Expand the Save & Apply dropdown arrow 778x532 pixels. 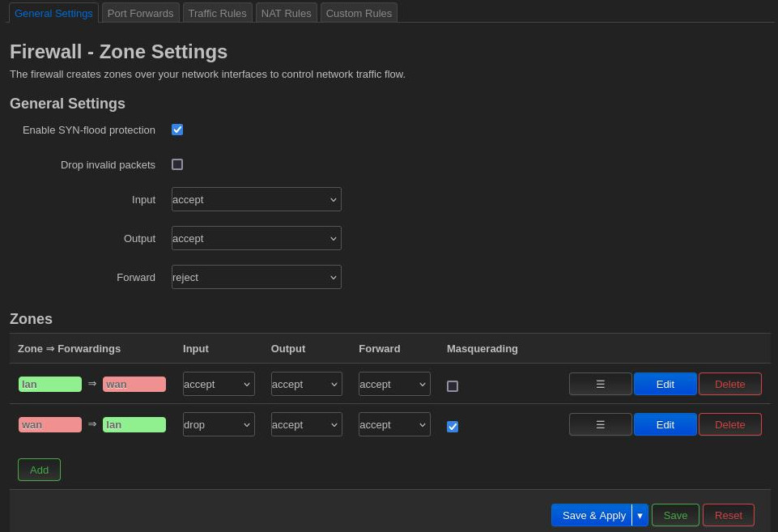tap(640, 515)
